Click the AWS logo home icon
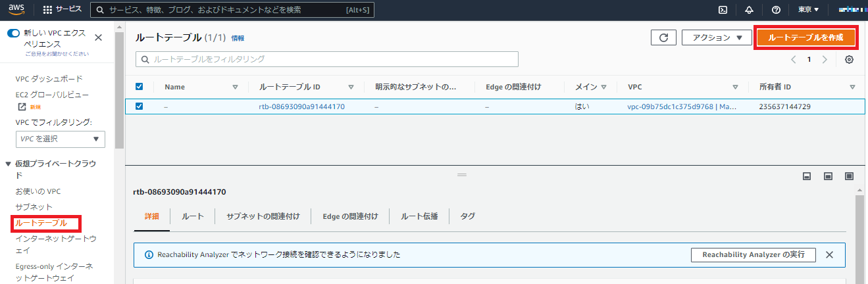Viewport: 868px width, 284px height. (16, 10)
